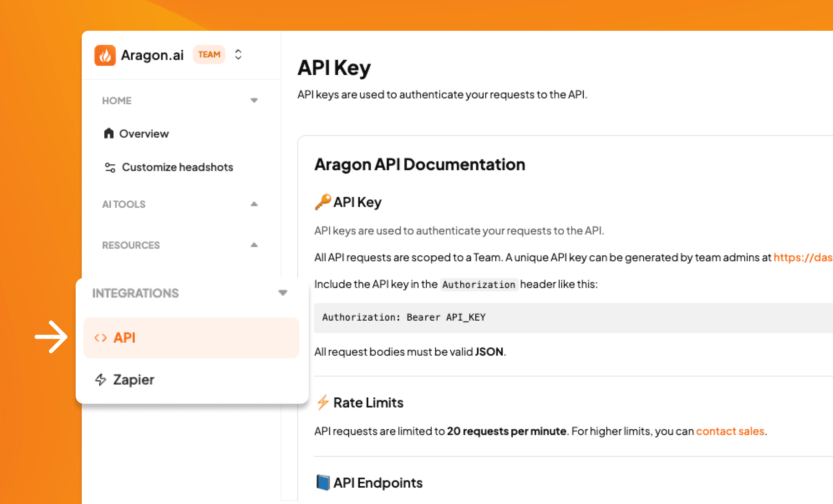Expand the AI TOOLS section arrow
The height and width of the screenshot is (504, 833).
click(254, 204)
